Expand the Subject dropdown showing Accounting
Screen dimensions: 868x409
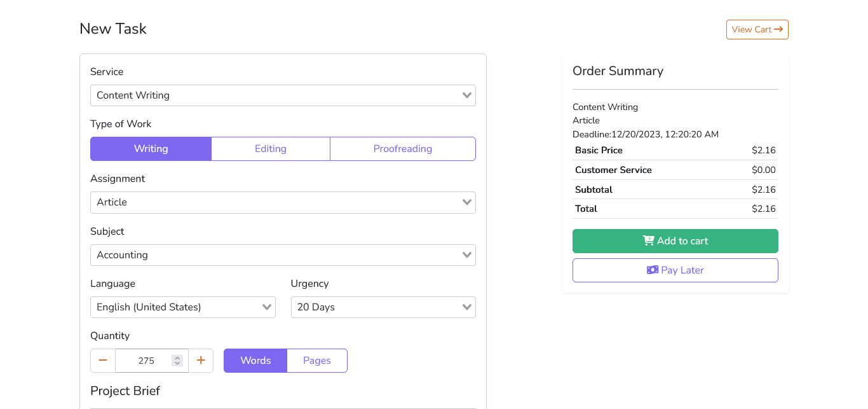283,255
